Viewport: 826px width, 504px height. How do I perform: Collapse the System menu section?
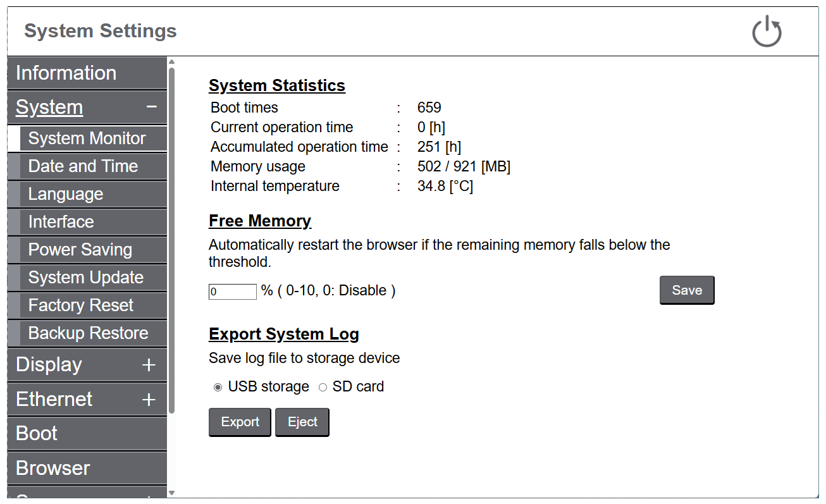coord(151,107)
